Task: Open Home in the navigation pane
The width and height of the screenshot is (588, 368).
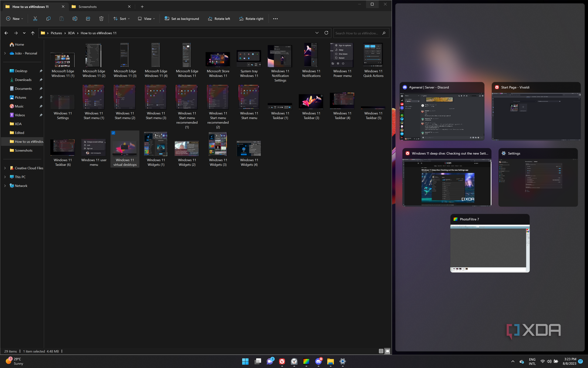Action: pyautogui.click(x=16, y=44)
